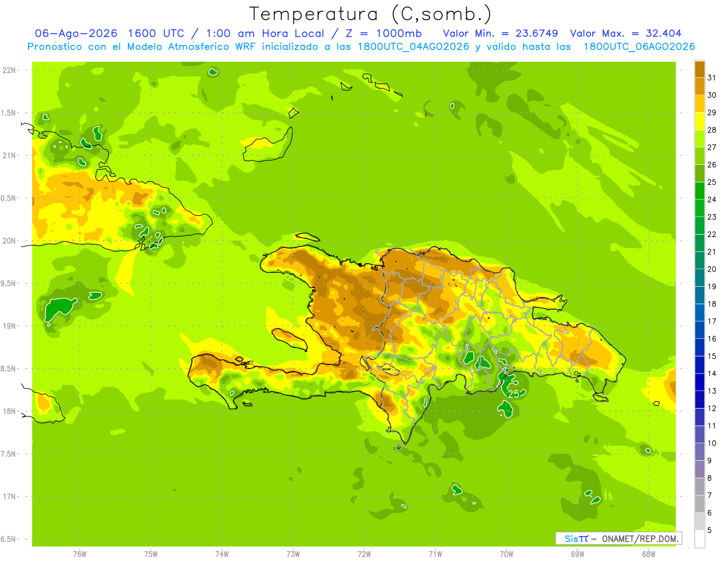Click the '18N' latitude label
The height and width of the screenshot is (562, 728).
click(9, 411)
